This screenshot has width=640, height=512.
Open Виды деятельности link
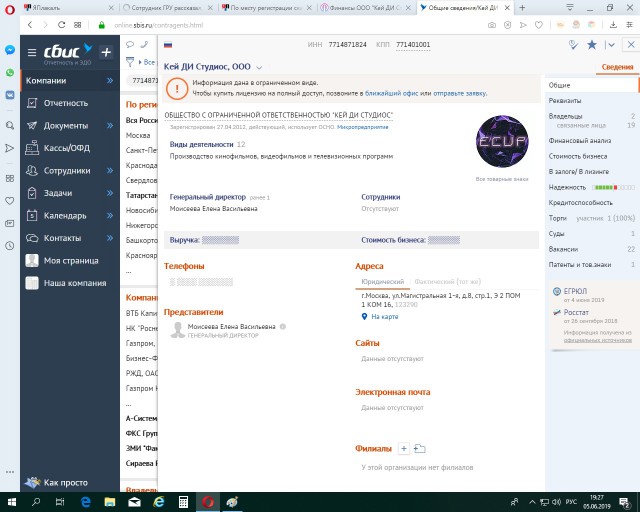202,144
